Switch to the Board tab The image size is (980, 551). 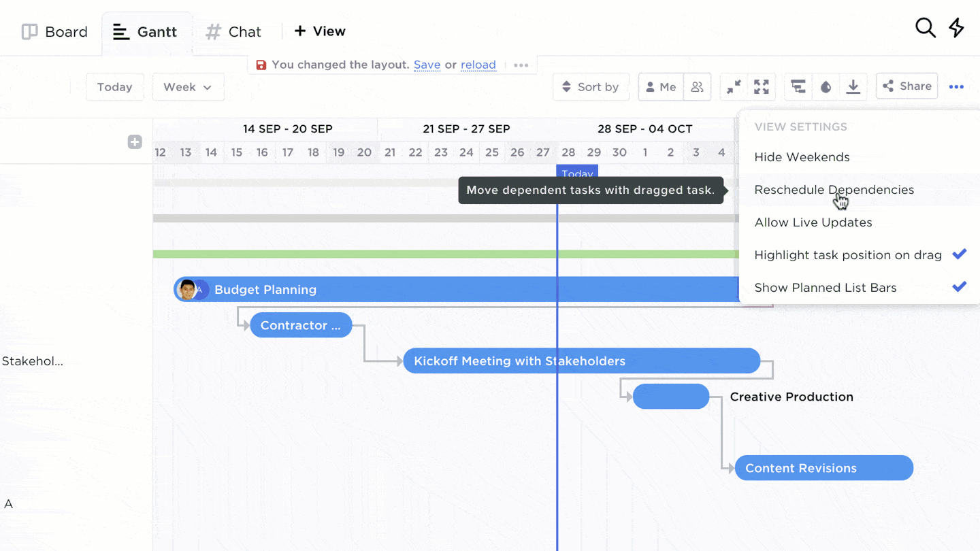click(x=55, y=32)
